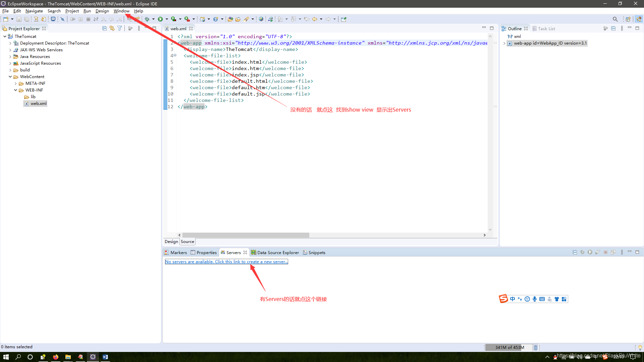Expand Deployment Descriptor: TheTomcat node
This screenshot has height=362, width=644.
pos(10,43)
